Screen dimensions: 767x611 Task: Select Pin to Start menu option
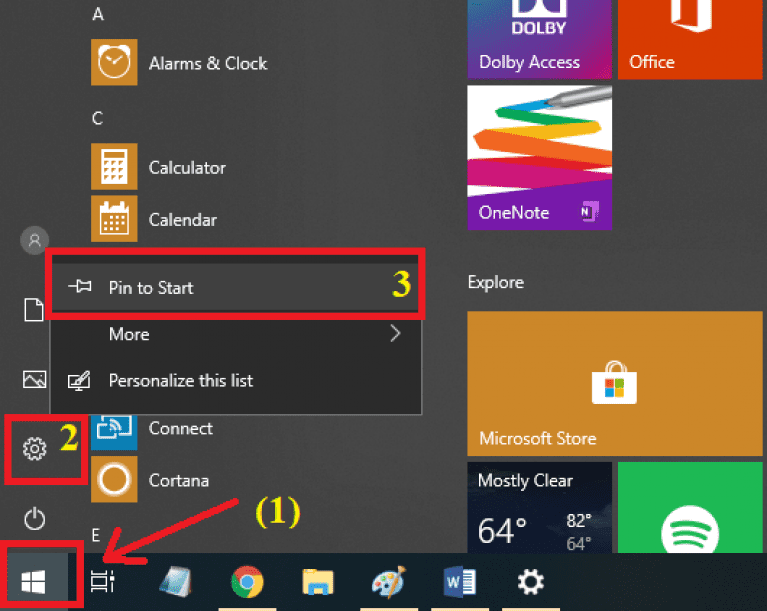pyautogui.click(x=151, y=288)
